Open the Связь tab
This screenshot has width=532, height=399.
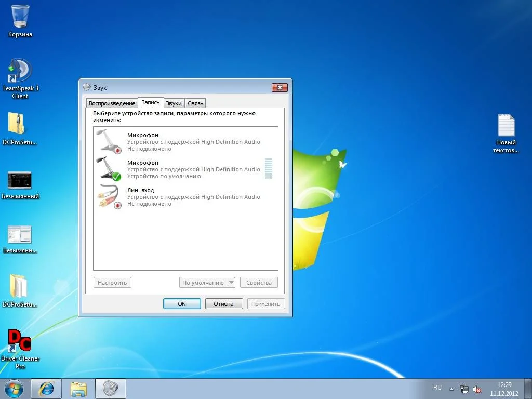[x=195, y=103]
